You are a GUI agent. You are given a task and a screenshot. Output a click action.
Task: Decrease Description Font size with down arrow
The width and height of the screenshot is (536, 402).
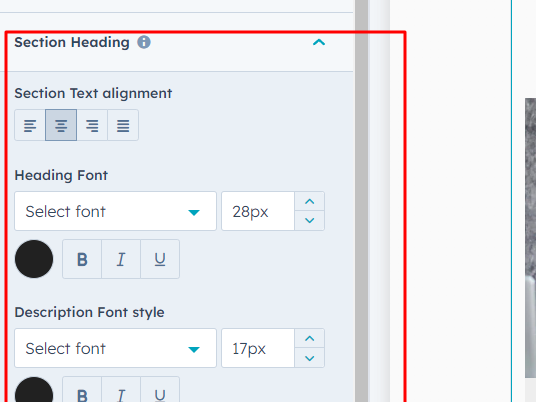309,358
